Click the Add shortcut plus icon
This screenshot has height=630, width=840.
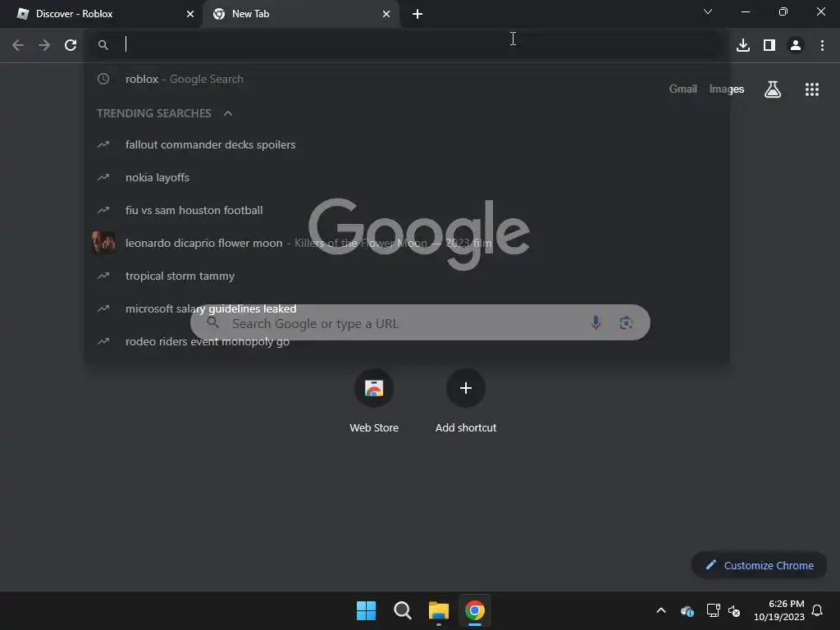tap(466, 388)
